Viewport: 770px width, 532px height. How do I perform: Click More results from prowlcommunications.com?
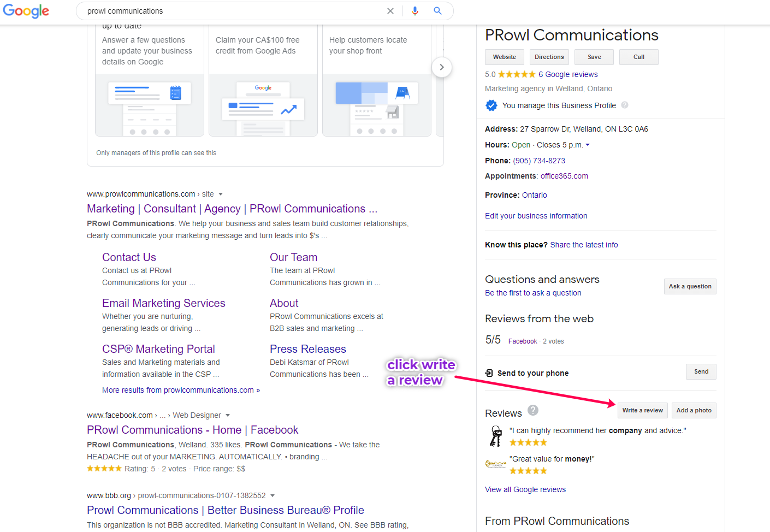(x=181, y=390)
